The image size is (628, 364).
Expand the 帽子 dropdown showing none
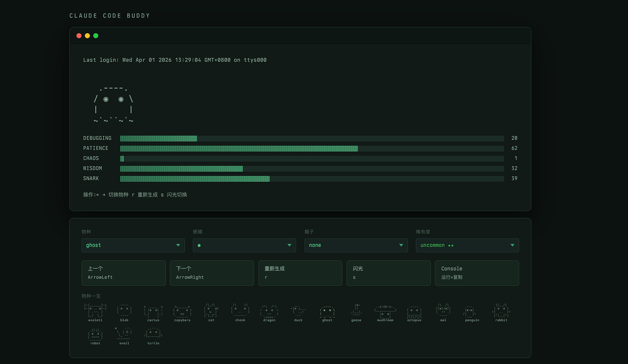coord(356,245)
